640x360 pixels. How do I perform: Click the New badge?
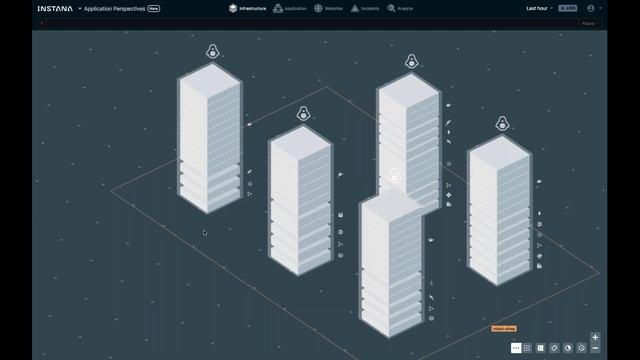point(153,9)
